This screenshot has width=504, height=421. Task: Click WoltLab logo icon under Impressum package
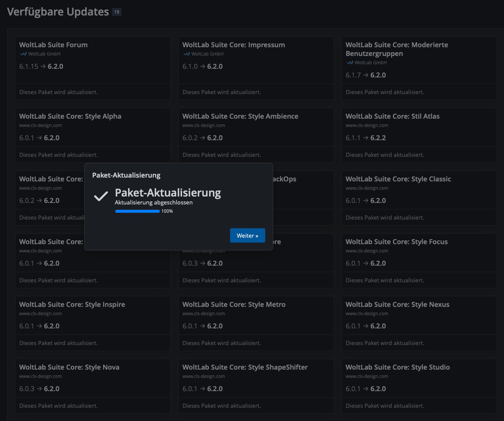tap(186, 54)
